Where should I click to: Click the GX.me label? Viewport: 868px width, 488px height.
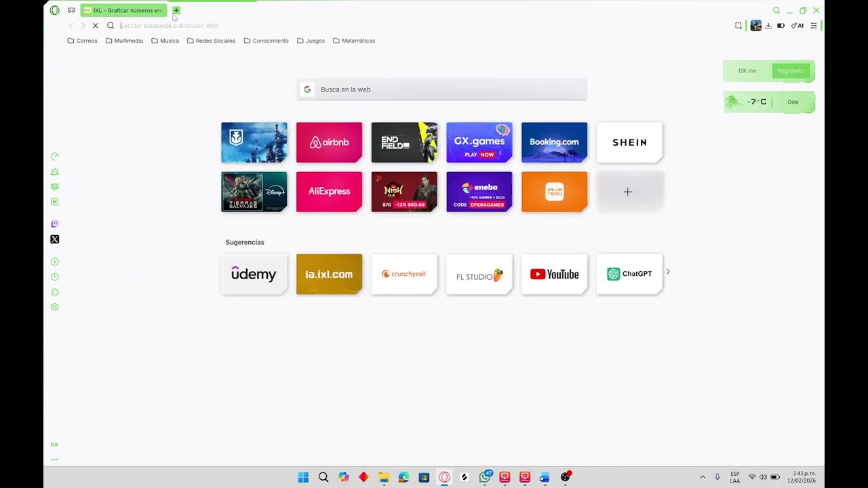pyautogui.click(x=747, y=70)
